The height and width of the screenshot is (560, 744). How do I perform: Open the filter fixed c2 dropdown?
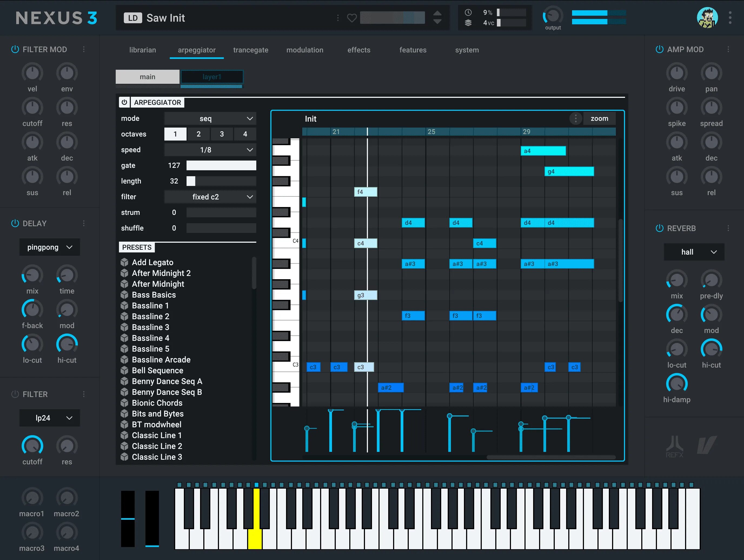(210, 197)
